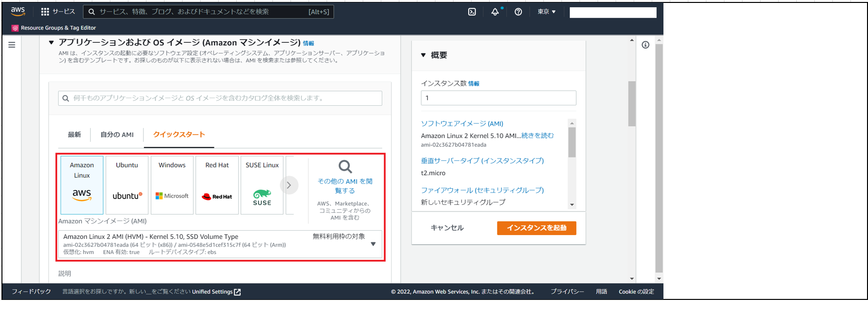The image size is (868, 316).
Task: Select the Amazon Linux AMI tile
Action: tap(82, 185)
